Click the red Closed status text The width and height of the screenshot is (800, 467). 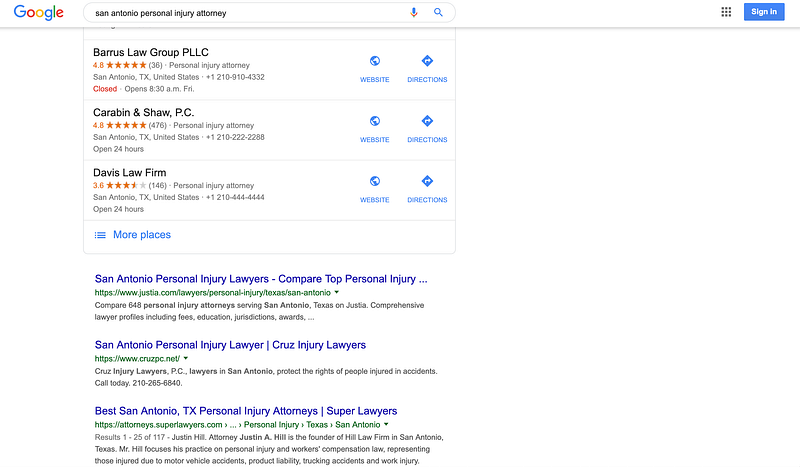105,89
